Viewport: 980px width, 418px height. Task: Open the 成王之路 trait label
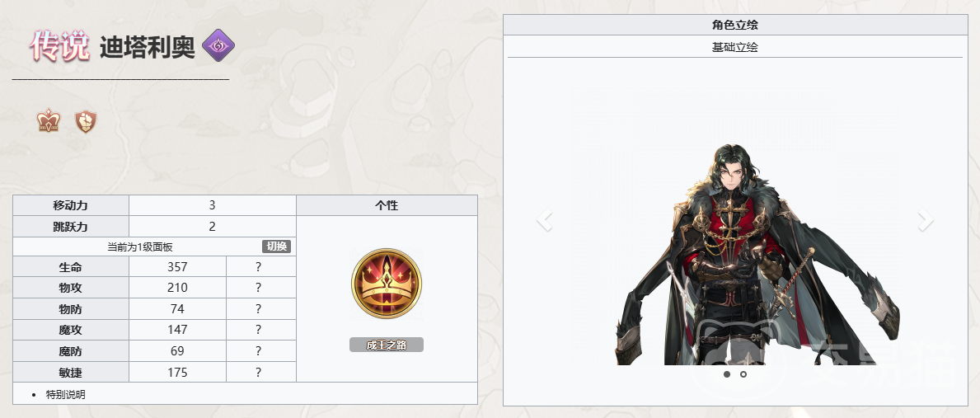coord(387,345)
